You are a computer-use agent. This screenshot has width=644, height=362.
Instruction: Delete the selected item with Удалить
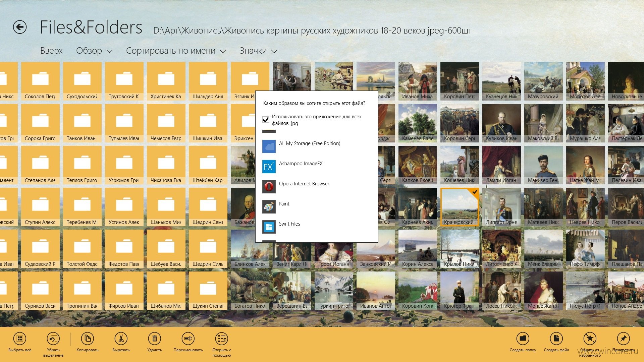coord(155,339)
